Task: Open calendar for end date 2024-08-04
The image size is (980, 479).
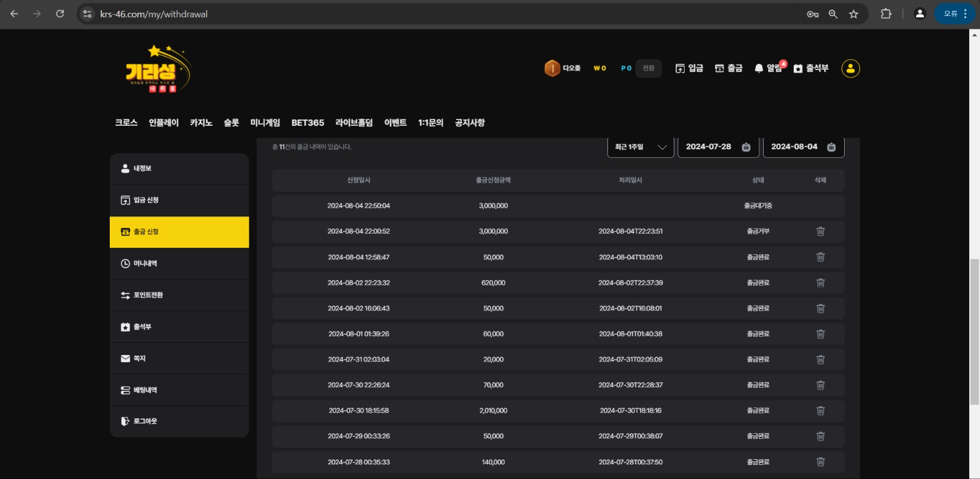Action: [x=831, y=147]
